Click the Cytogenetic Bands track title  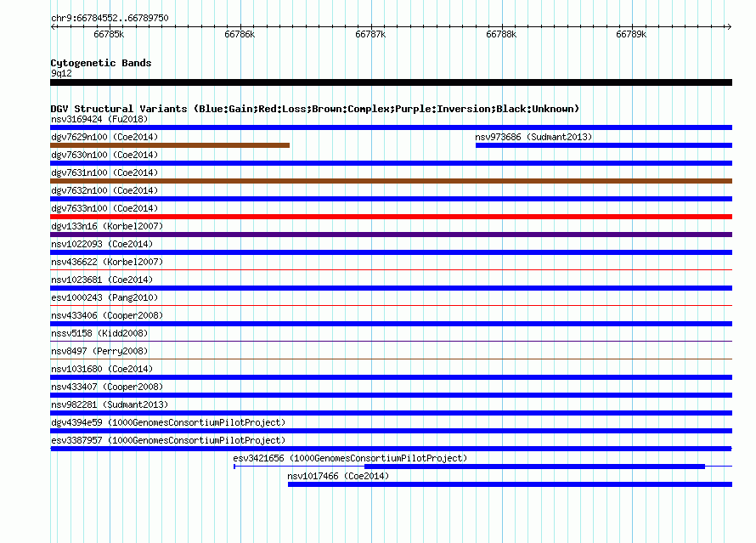click(x=101, y=63)
